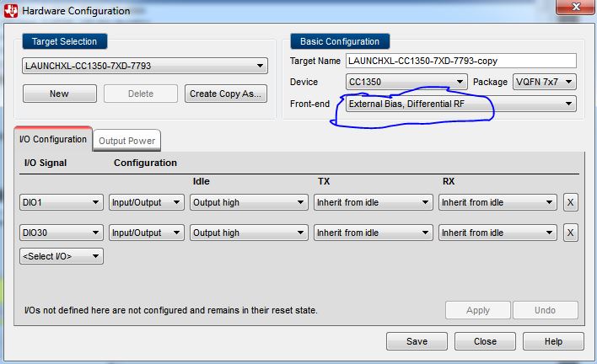Viewport: 597px width, 364px height.
Task: Click the Undo button
Action: click(x=546, y=310)
